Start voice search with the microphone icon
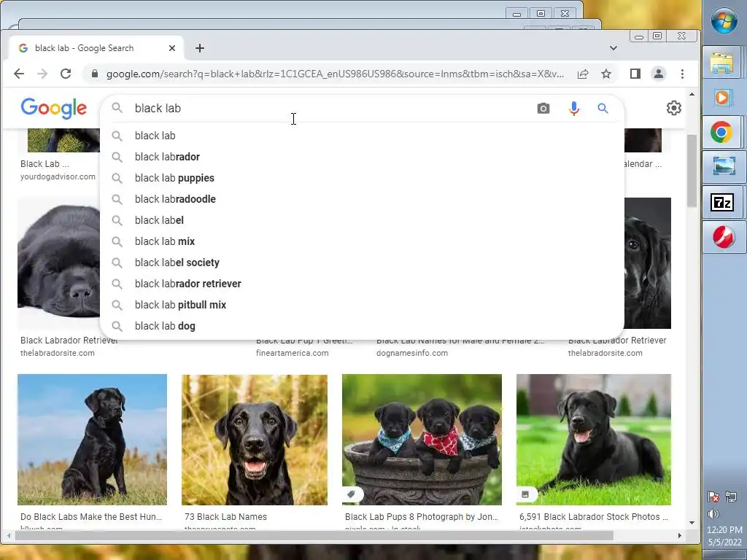 pos(574,109)
